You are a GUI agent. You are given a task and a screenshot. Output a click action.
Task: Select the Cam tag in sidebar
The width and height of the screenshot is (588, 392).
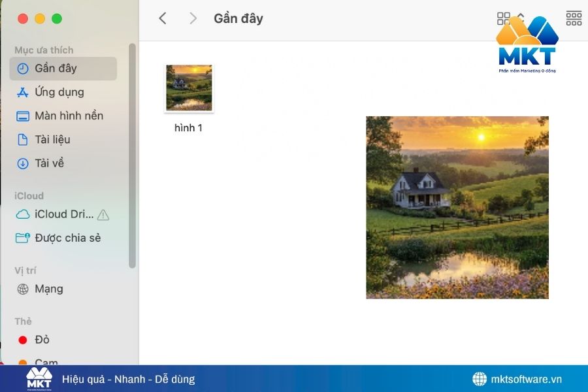tap(44, 361)
